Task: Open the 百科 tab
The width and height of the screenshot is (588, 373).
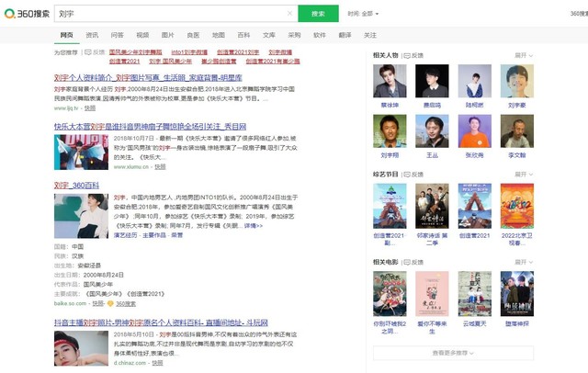Action: coord(243,35)
